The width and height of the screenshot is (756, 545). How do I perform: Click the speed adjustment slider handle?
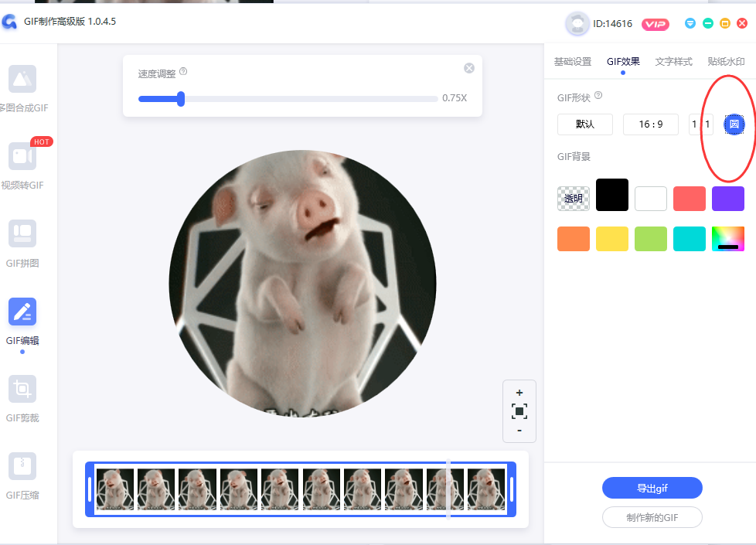[181, 99]
